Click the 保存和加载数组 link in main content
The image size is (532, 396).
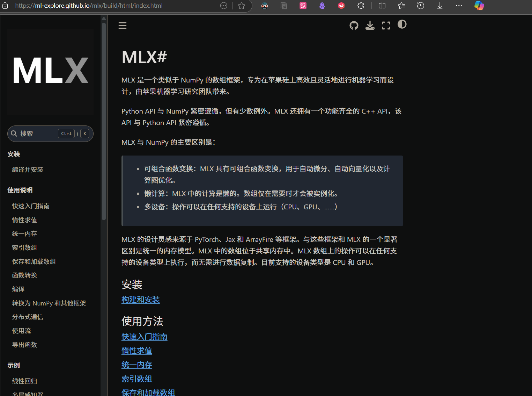click(x=148, y=392)
